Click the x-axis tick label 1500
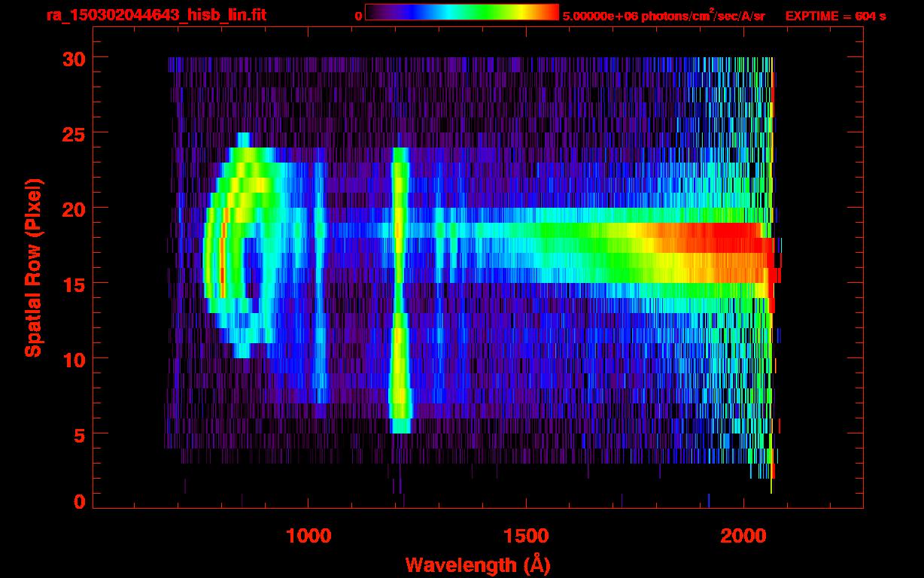 526,536
